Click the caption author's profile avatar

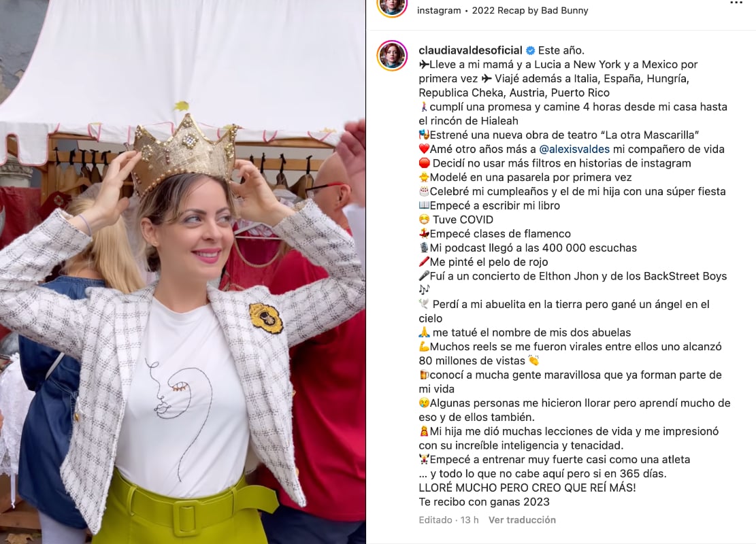click(x=392, y=55)
